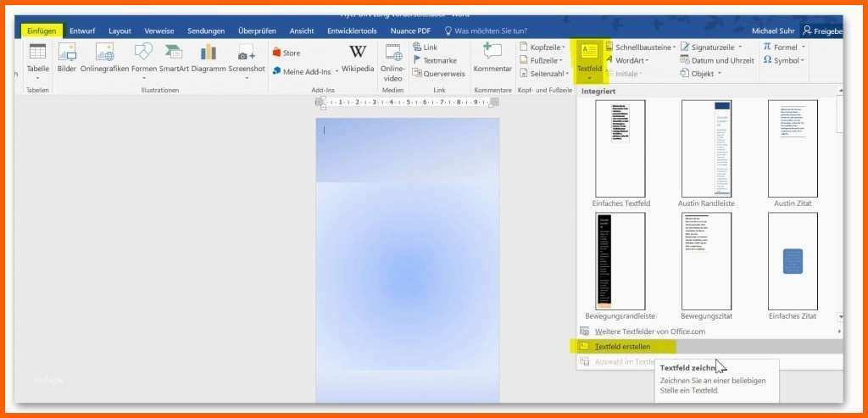The height and width of the screenshot is (418, 868).
Task: Switch to the Einfügen tab
Action: click(x=42, y=31)
